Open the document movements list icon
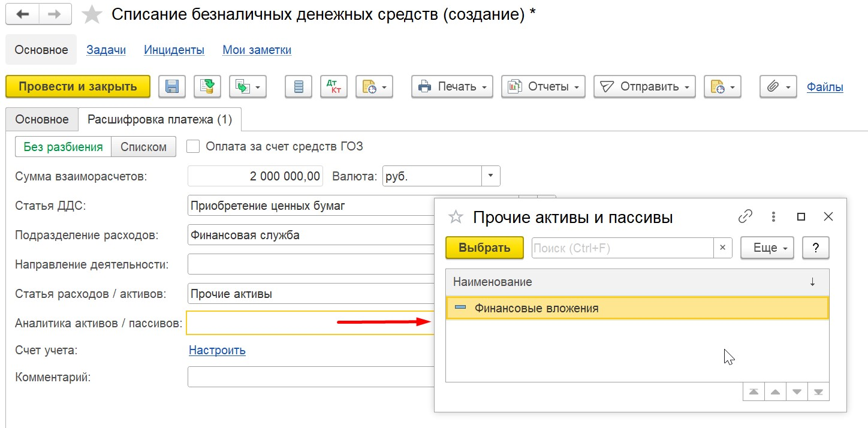 click(299, 86)
